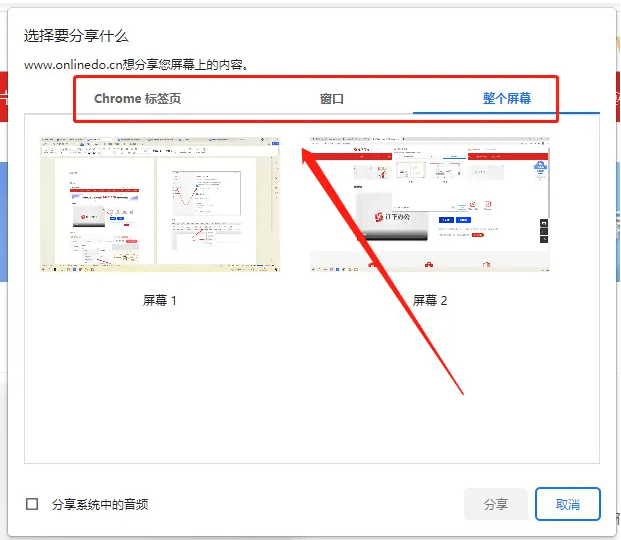621x540 pixels.
Task: Click the 屏幕 2 label text
Action: click(430, 300)
